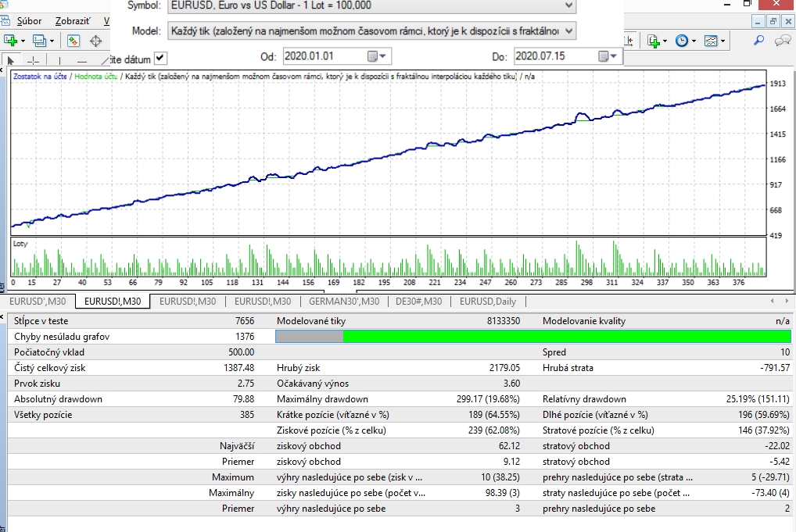This screenshot has width=796, height=532.
Task: Click 'Hodnota účtu' graph legend
Action: tap(96, 77)
